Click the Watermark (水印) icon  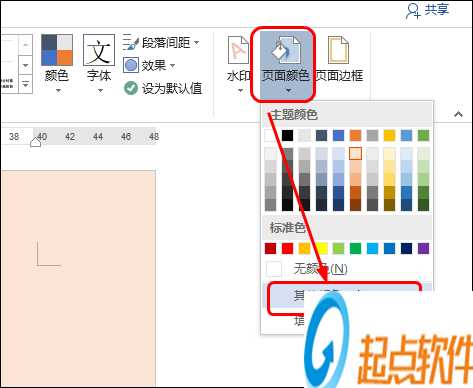(x=238, y=50)
